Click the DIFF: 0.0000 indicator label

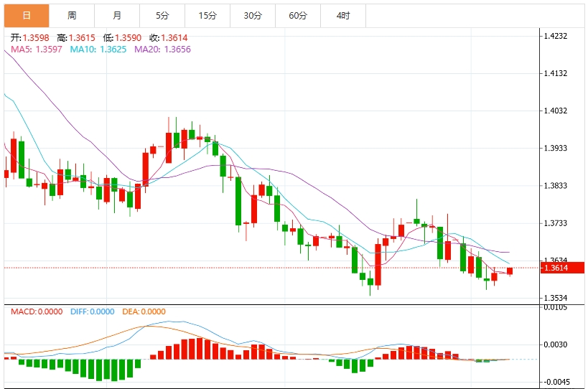point(92,311)
